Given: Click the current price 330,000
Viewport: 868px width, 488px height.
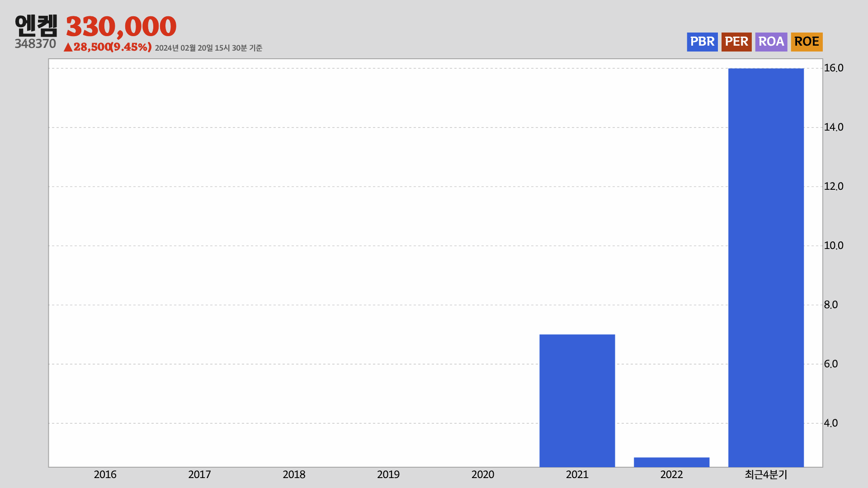Looking at the screenshot, I should 121,26.
